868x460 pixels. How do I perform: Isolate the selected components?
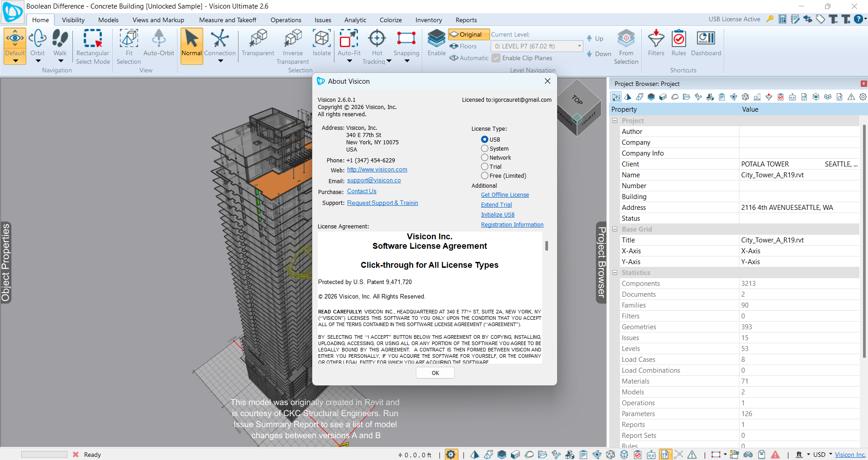(322, 43)
